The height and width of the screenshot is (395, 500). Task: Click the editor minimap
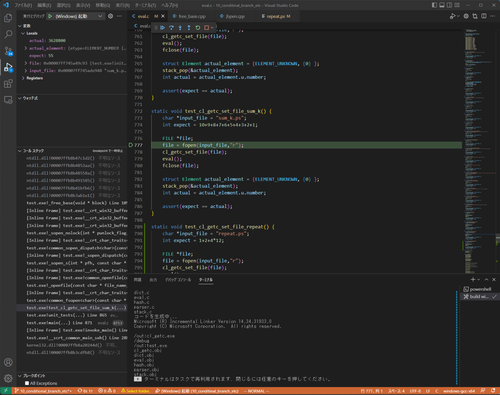(x=478, y=150)
